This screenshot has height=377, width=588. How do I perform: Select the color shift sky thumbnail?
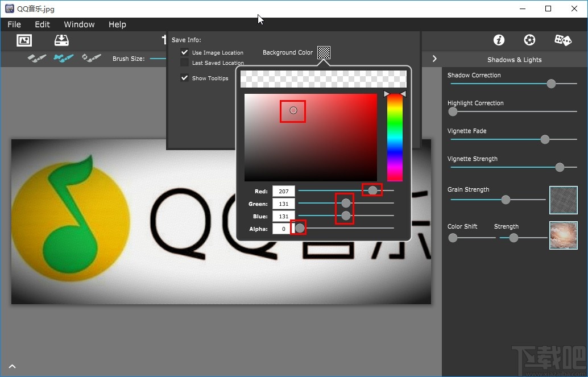pyautogui.click(x=563, y=235)
